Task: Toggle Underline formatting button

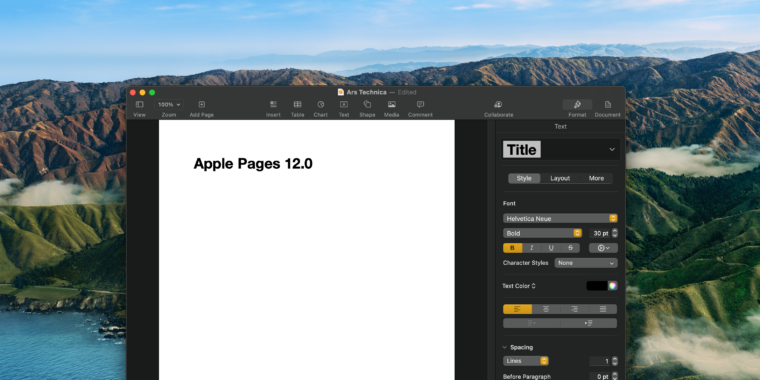Action: coord(551,248)
